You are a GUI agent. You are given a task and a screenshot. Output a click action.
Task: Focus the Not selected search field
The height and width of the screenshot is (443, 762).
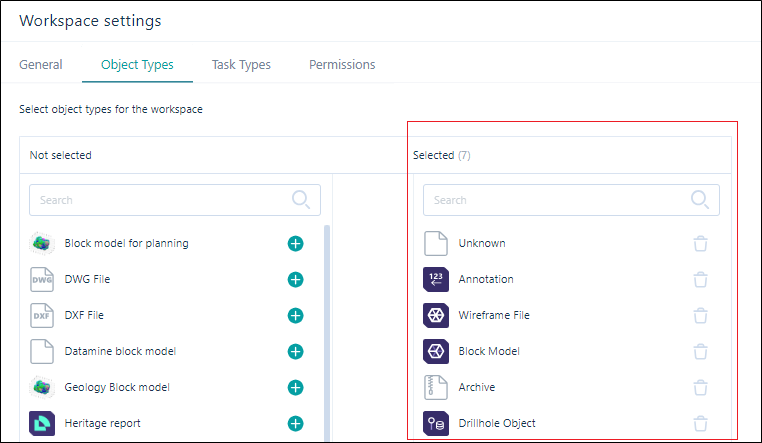pos(175,200)
